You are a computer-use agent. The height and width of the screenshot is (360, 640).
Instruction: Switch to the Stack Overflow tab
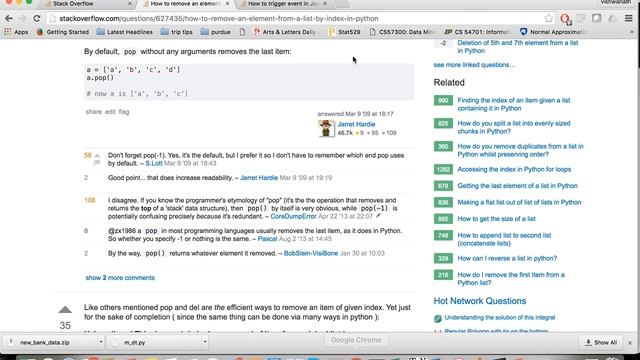coord(73,4)
